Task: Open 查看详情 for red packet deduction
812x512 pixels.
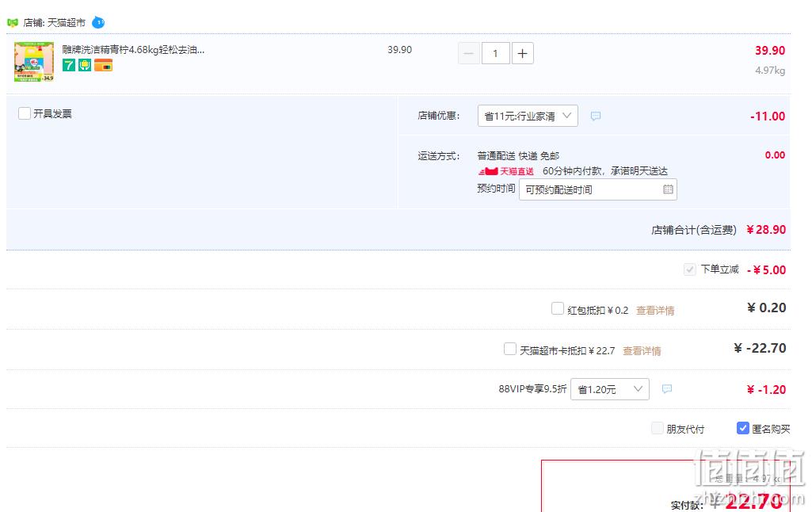Action: (x=655, y=311)
